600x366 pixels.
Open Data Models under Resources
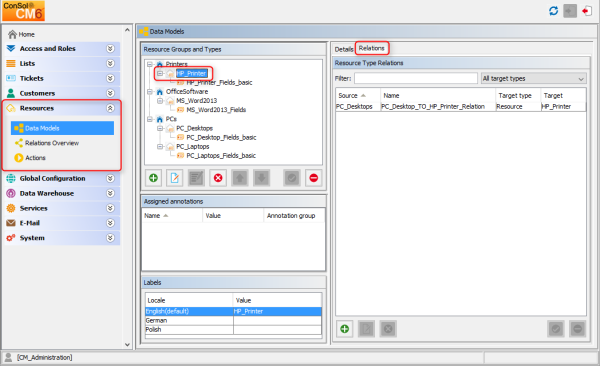[x=62, y=128]
